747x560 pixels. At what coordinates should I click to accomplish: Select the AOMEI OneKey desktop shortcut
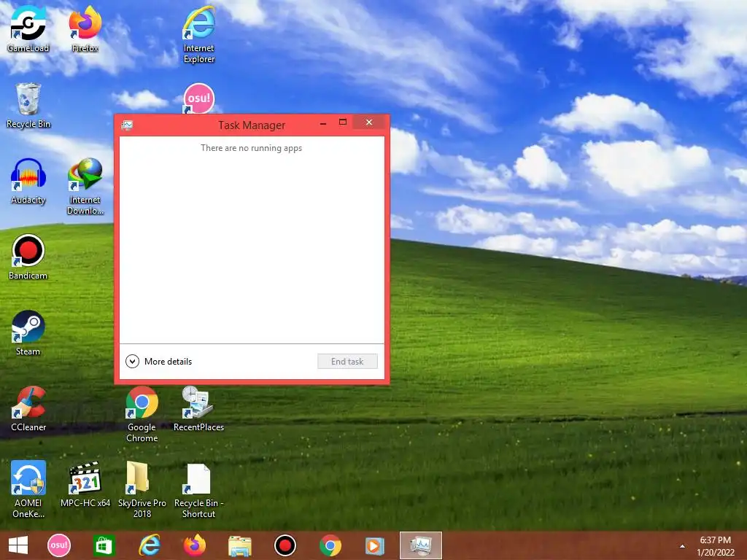28,489
